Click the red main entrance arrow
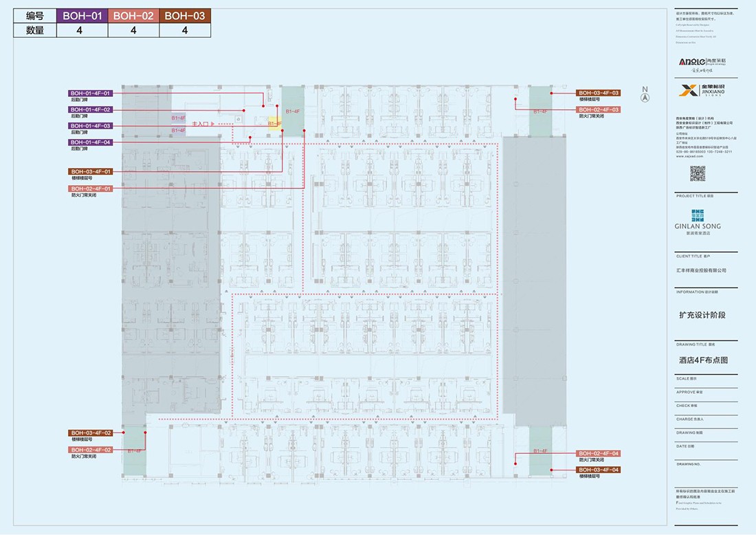Screen dimensions: 756x535 [213, 123]
